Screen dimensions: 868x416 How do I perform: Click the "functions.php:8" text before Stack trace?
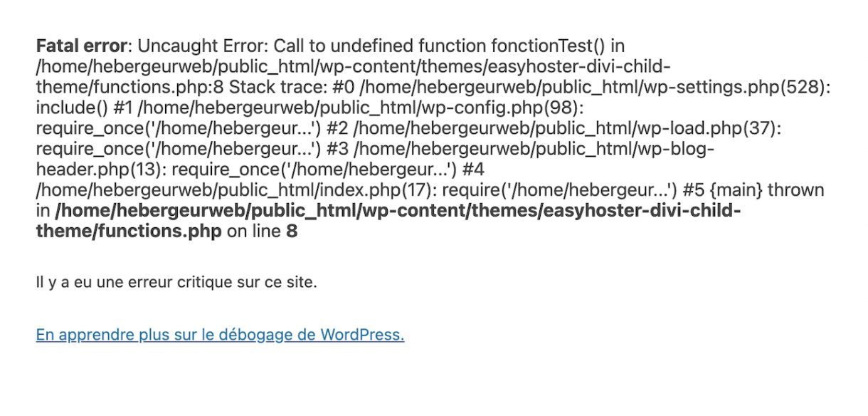tap(157, 88)
